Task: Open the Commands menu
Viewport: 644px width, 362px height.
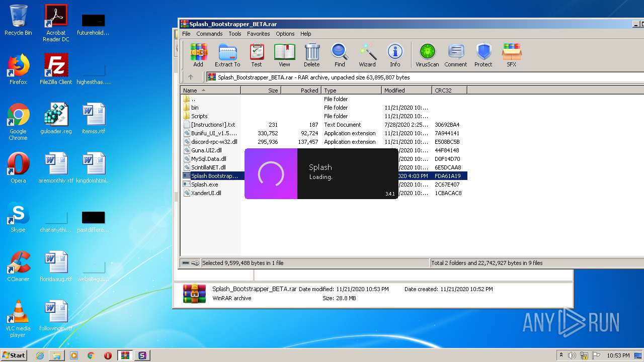Action: pyautogui.click(x=209, y=34)
